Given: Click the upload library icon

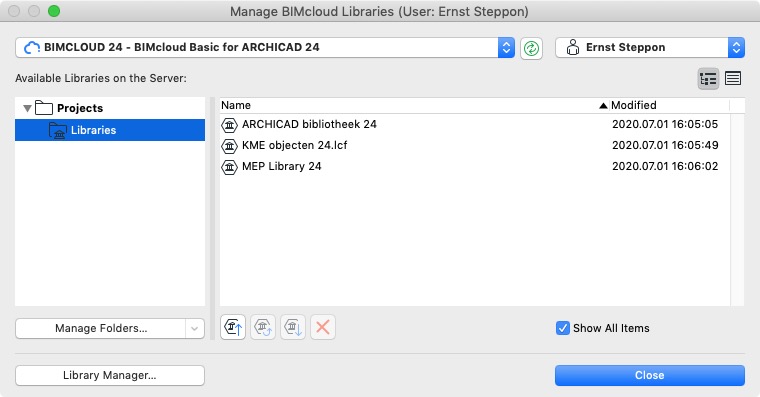Looking at the screenshot, I should pyautogui.click(x=233, y=327).
